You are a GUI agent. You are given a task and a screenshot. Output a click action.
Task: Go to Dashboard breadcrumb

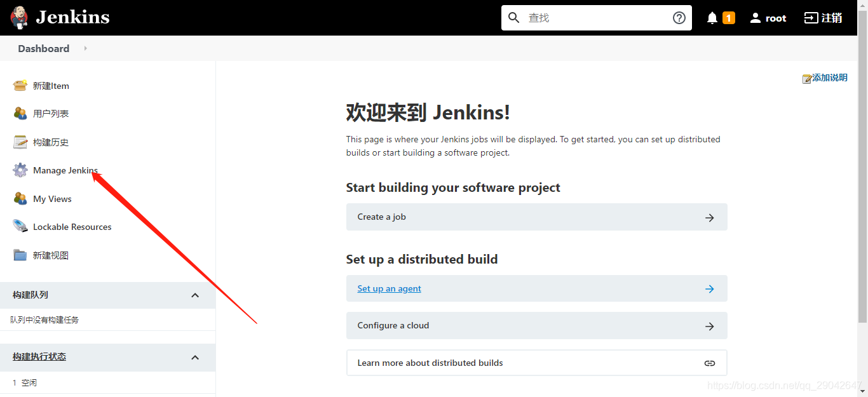[44, 48]
